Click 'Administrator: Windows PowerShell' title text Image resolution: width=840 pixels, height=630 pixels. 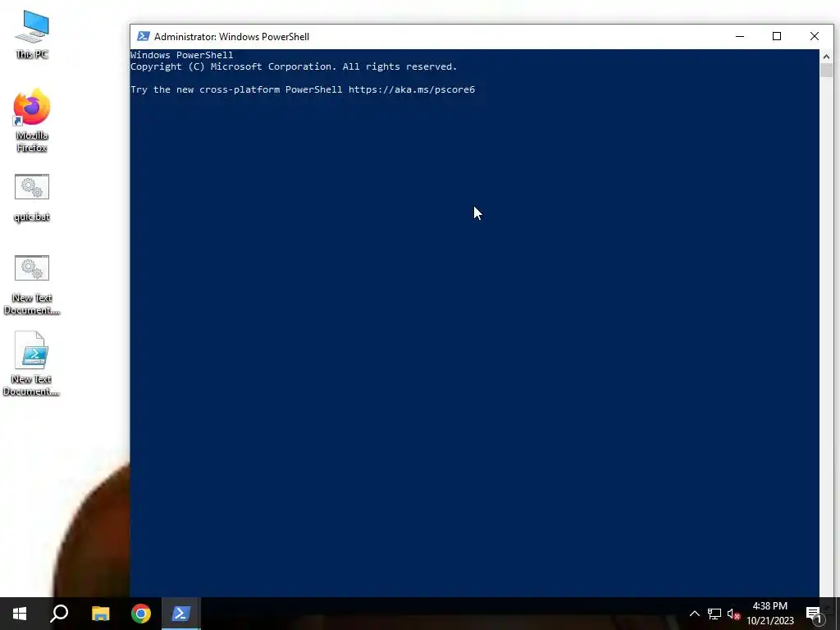click(231, 36)
